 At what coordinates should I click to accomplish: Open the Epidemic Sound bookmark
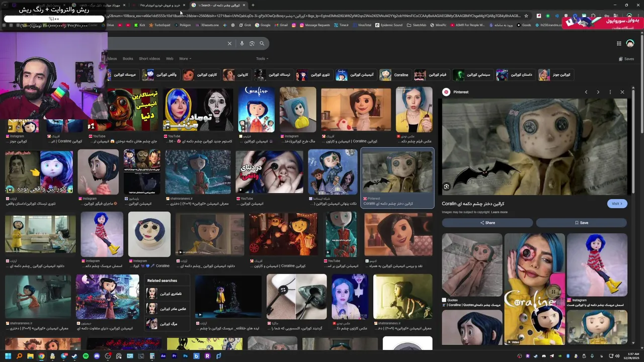coord(388,25)
